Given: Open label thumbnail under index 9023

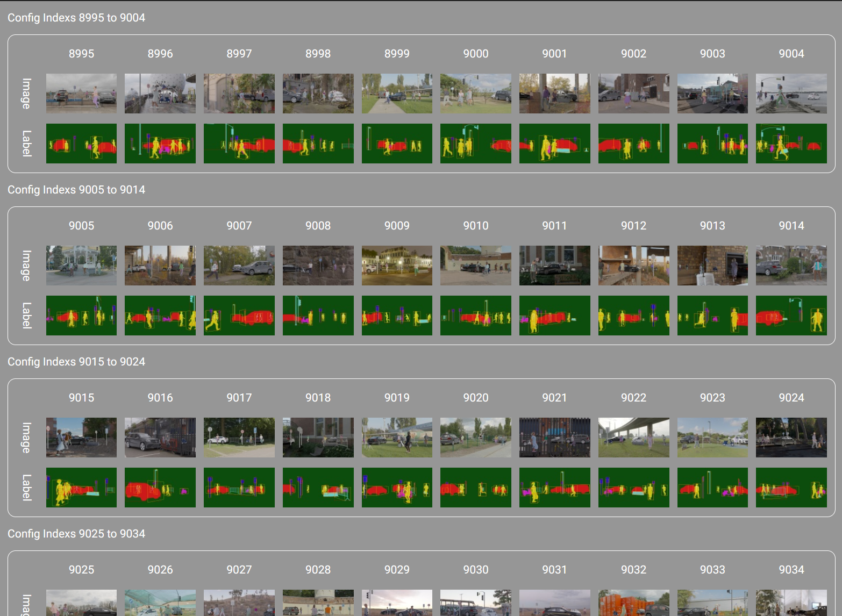Looking at the screenshot, I should click(x=712, y=488).
